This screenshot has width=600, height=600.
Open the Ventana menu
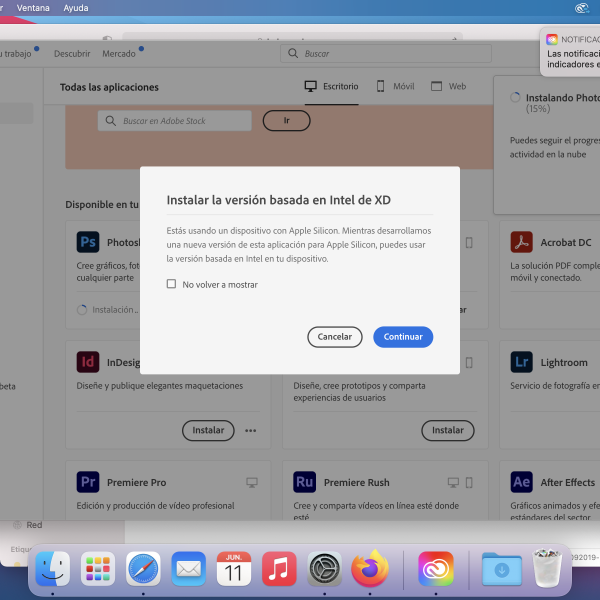pyautogui.click(x=33, y=8)
